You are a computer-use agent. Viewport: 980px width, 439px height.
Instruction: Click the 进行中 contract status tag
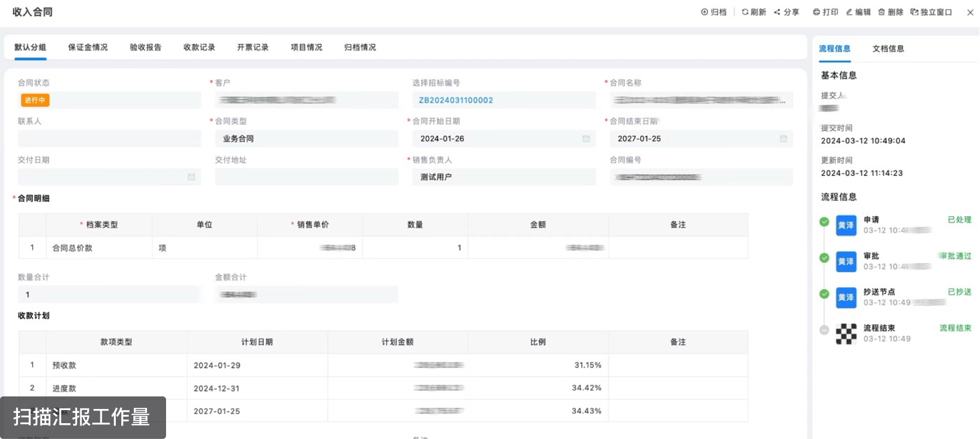(35, 100)
